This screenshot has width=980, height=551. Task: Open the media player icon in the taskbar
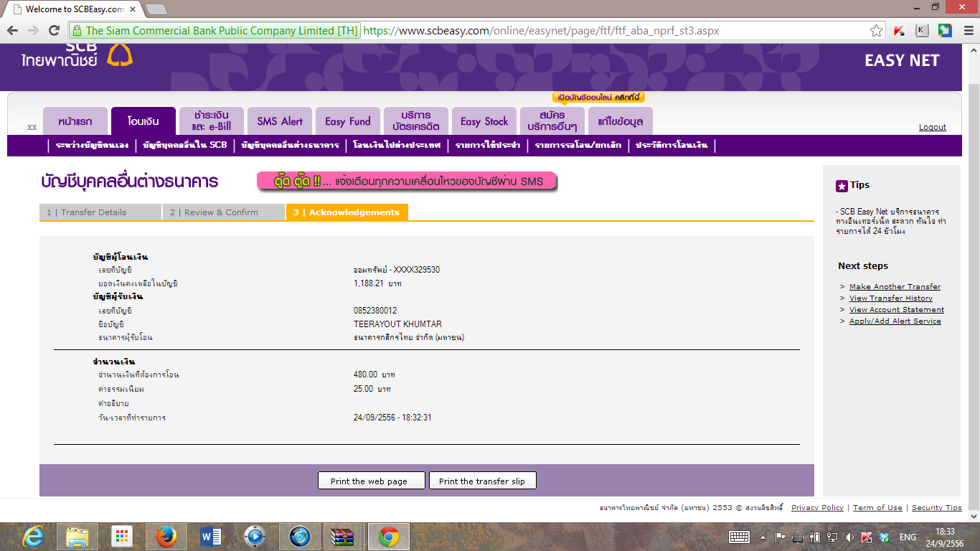point(255,537)
